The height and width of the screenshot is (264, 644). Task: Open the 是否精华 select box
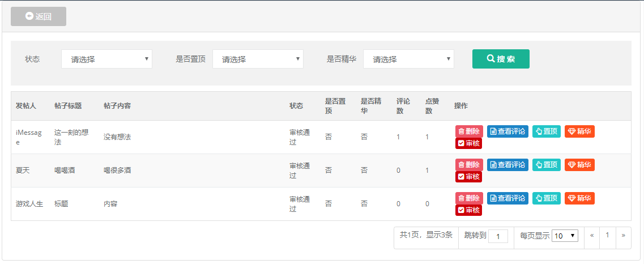pyautogui.click(x=409, y=59)
